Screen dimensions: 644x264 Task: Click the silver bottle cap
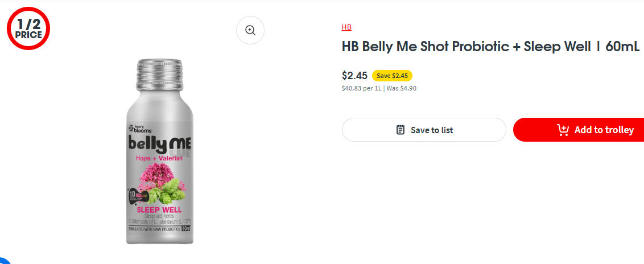coord(159,73)
